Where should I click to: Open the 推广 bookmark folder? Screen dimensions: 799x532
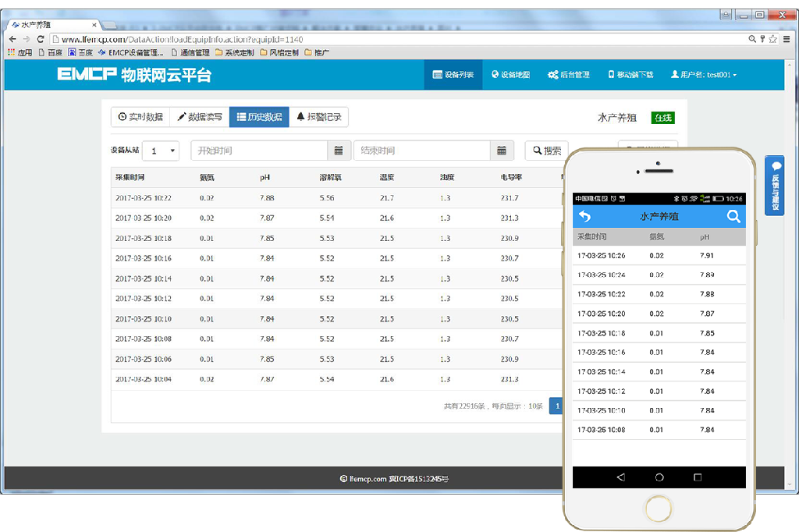point(317,52)
